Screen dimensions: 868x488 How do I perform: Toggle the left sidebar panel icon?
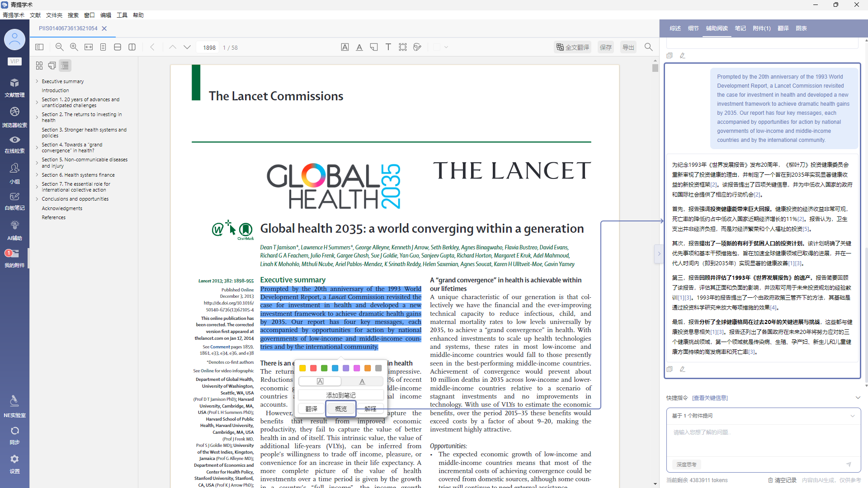click(39, 47)
